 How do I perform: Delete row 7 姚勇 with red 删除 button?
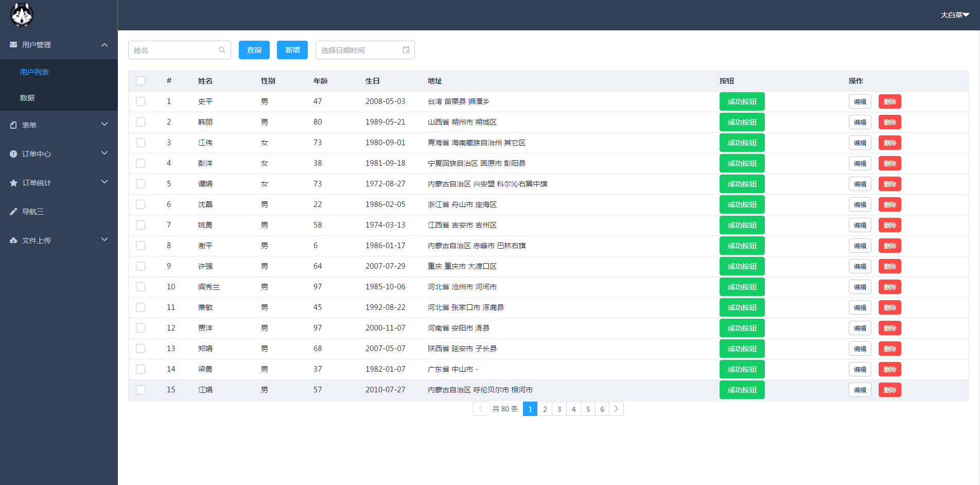(x=889, y=225)
